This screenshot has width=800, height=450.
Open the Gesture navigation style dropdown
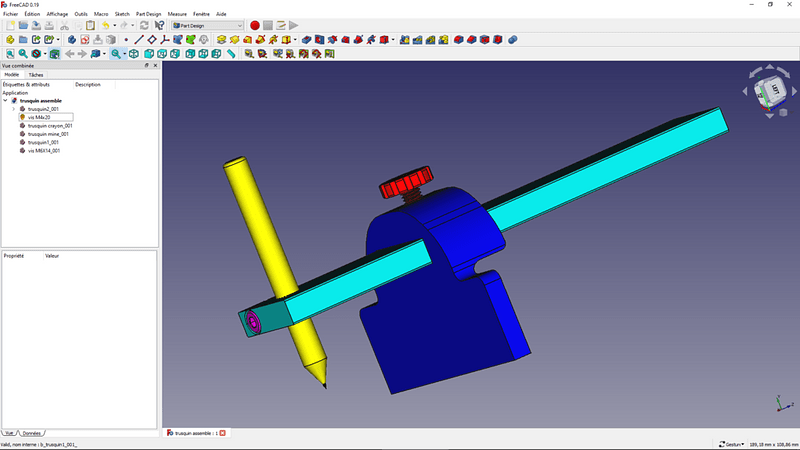731,444
